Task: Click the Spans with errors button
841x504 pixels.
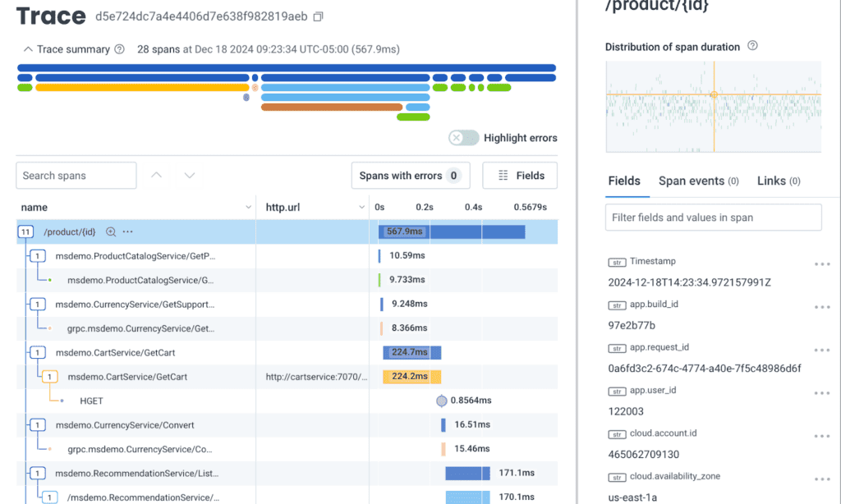Action: click(410, 176)
